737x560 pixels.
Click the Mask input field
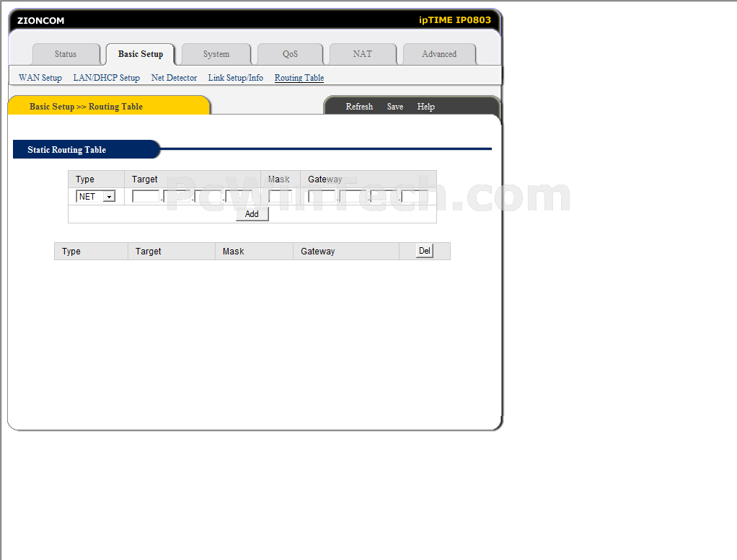pyautogui.click(x=280, y=197)
